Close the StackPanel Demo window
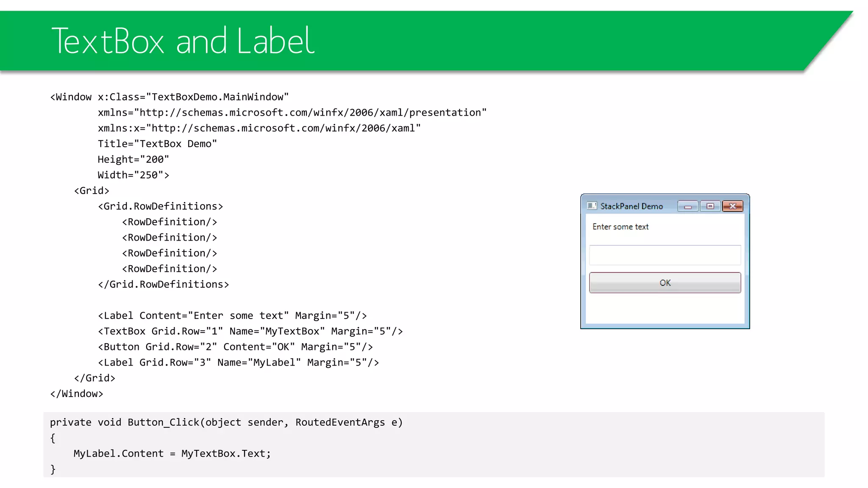 point(733,206)
